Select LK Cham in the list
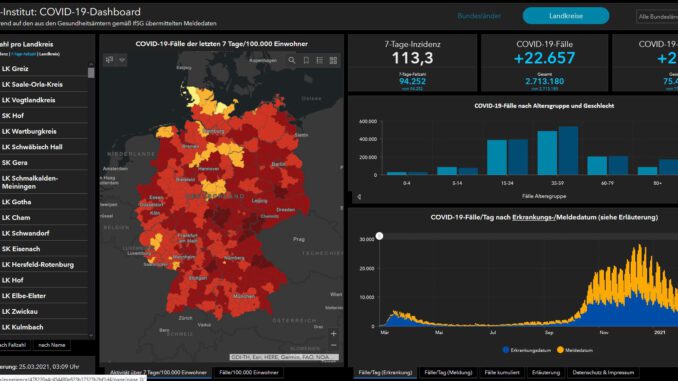 point(44,218)
